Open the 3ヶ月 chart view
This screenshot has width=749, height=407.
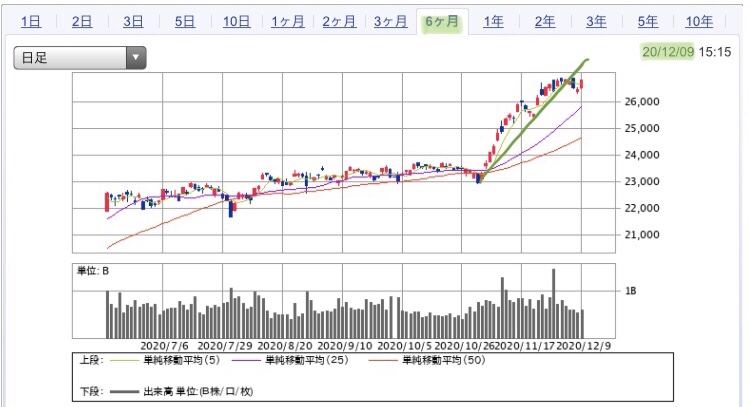coord(391,21)
